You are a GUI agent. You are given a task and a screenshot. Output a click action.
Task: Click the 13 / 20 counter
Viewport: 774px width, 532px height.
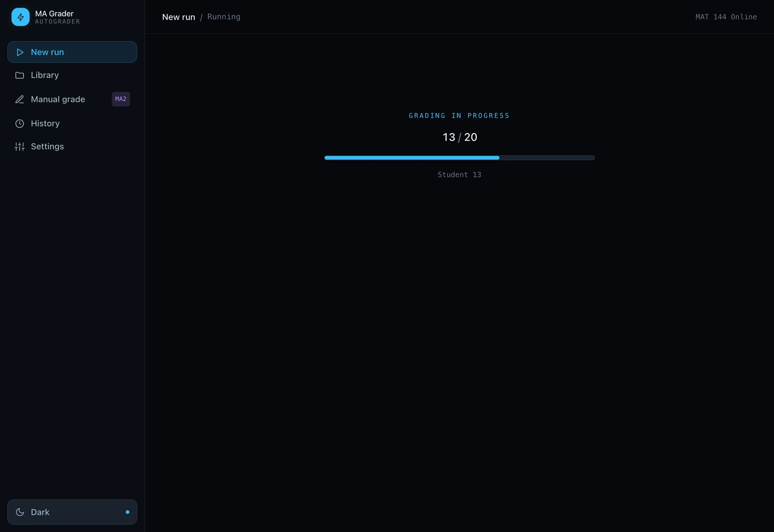pos(460,137)
